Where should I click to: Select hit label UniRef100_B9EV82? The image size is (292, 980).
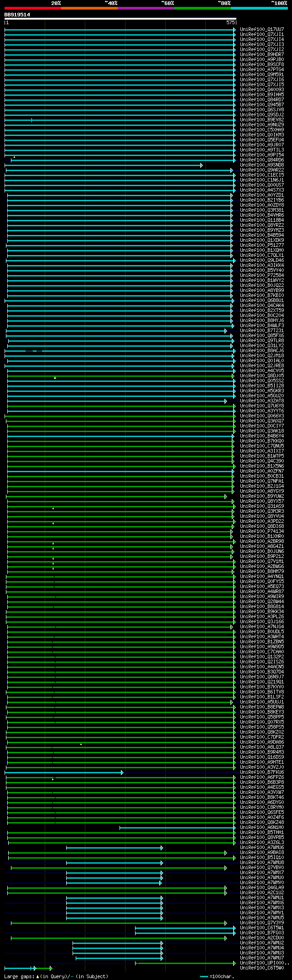(x=262, y=120)
